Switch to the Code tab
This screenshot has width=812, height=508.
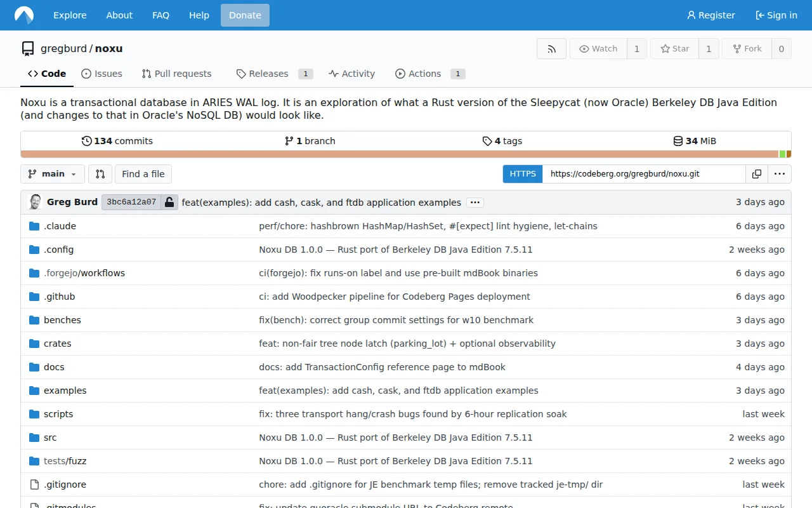tap(47, 74)
